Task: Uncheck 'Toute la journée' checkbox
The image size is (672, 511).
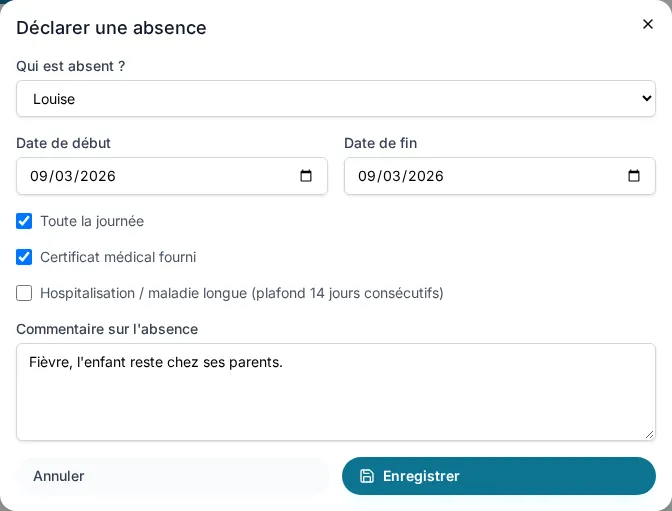Action: coord(24,221)
